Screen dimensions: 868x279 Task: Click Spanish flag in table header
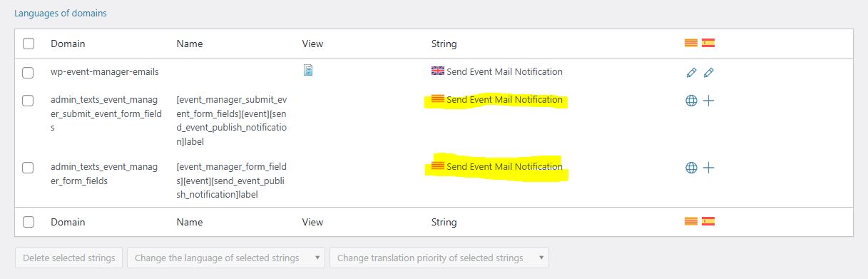click(x=708, y=43)
